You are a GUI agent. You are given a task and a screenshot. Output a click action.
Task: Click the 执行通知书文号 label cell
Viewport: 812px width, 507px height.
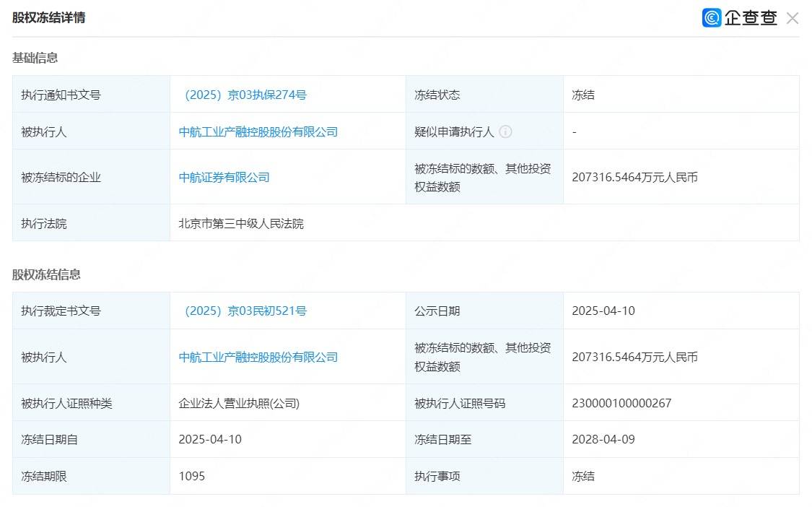[91, 95]
